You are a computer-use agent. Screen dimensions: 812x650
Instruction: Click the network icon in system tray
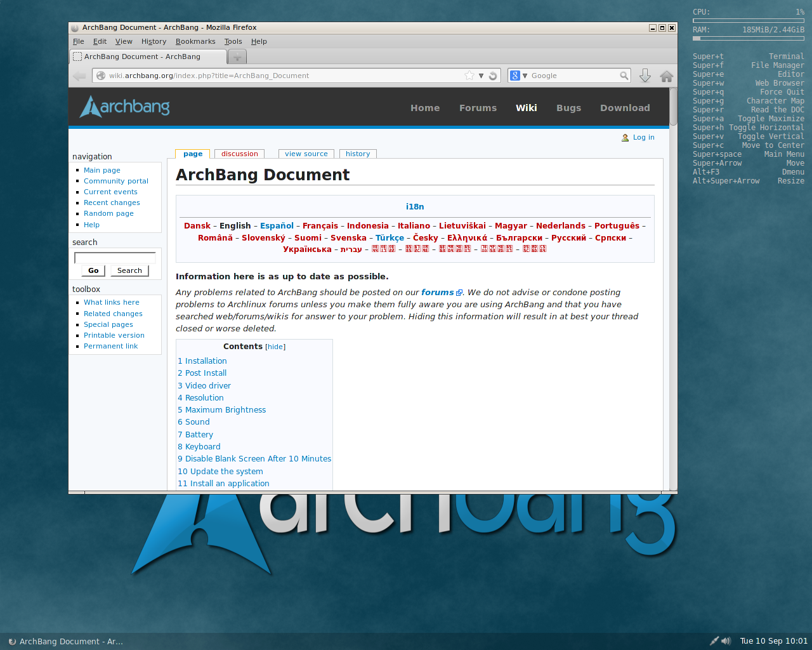(x=714, y=641)
